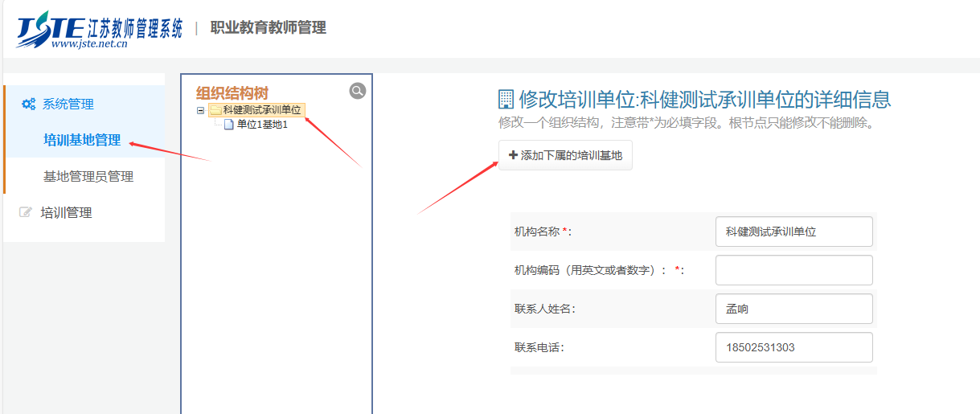Click the document icon of 单位1基地1 node
Viewport: 980px width, 414px height.
coord(229,124)
